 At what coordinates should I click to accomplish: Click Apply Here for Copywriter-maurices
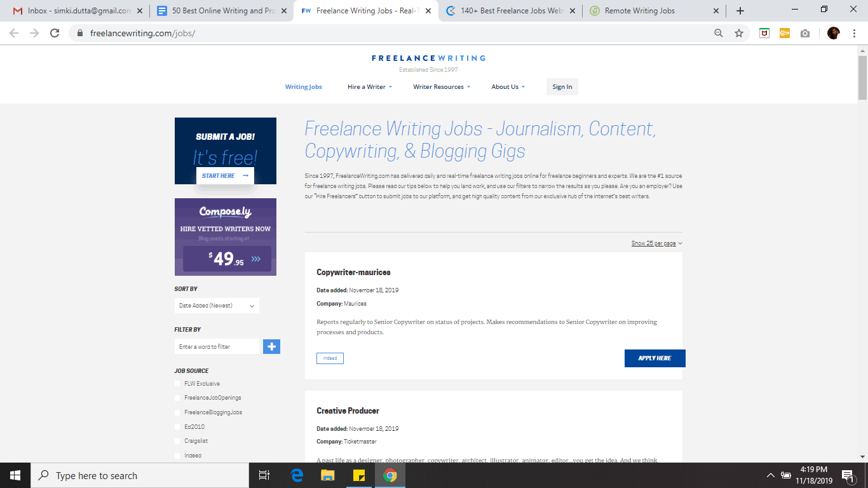point(654,358)
